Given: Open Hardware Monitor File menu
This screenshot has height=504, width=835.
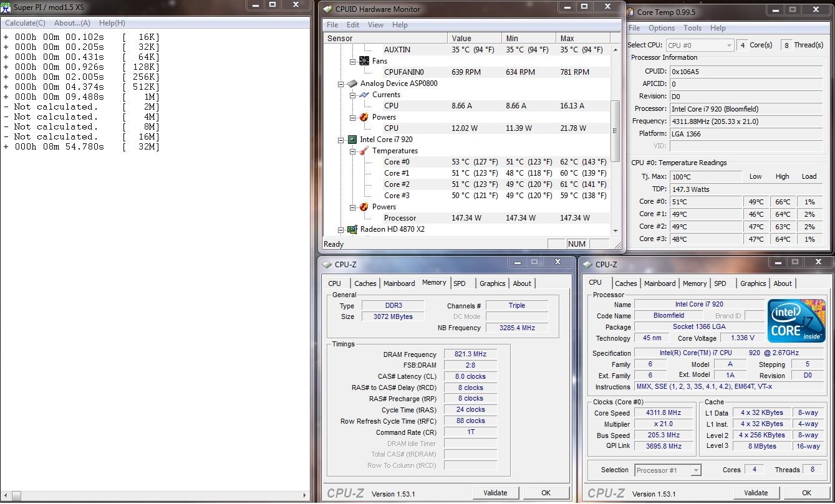Looking at the screenshot, I should point(332,25).
